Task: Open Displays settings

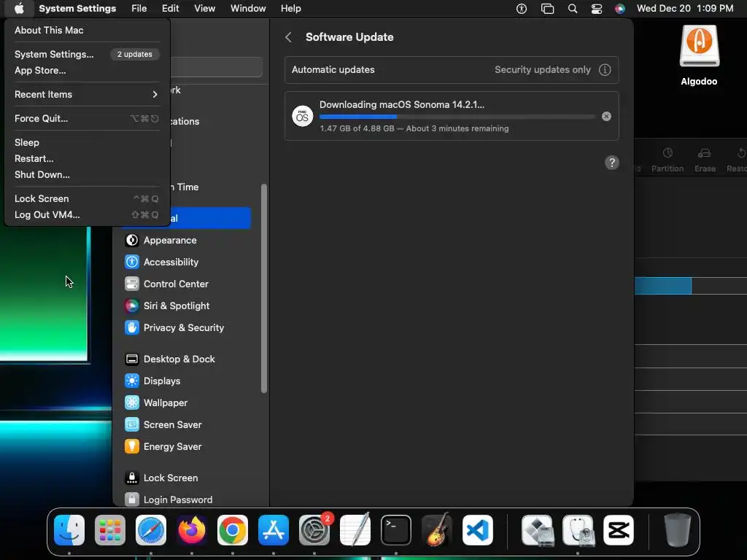Action: pos(186,381)
